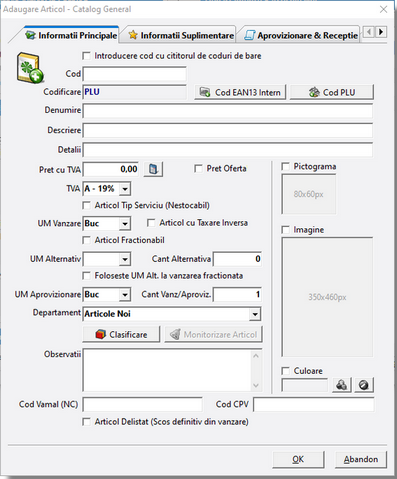Open Aprovizionare & Receptie tab

(301, 35)
